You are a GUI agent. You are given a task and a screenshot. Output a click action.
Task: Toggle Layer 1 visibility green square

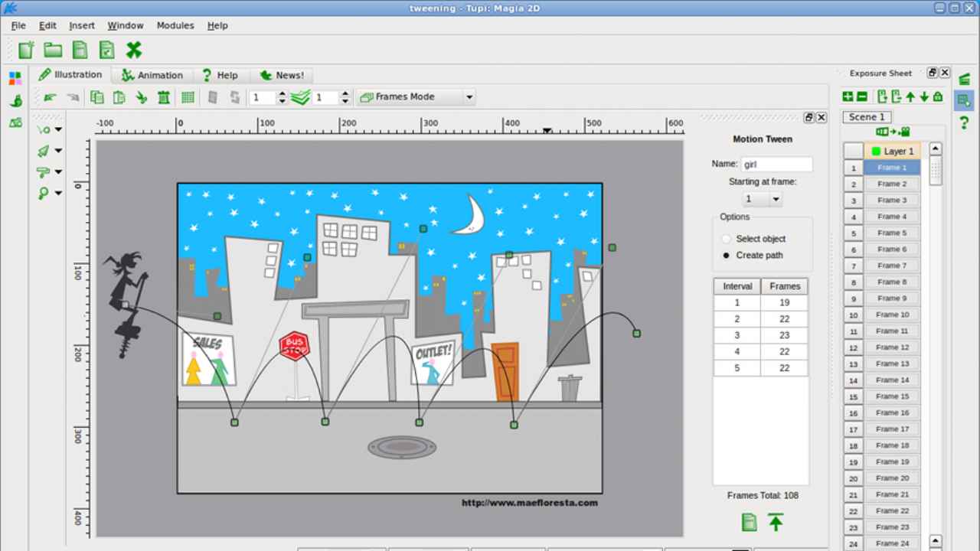click(876, 152)
